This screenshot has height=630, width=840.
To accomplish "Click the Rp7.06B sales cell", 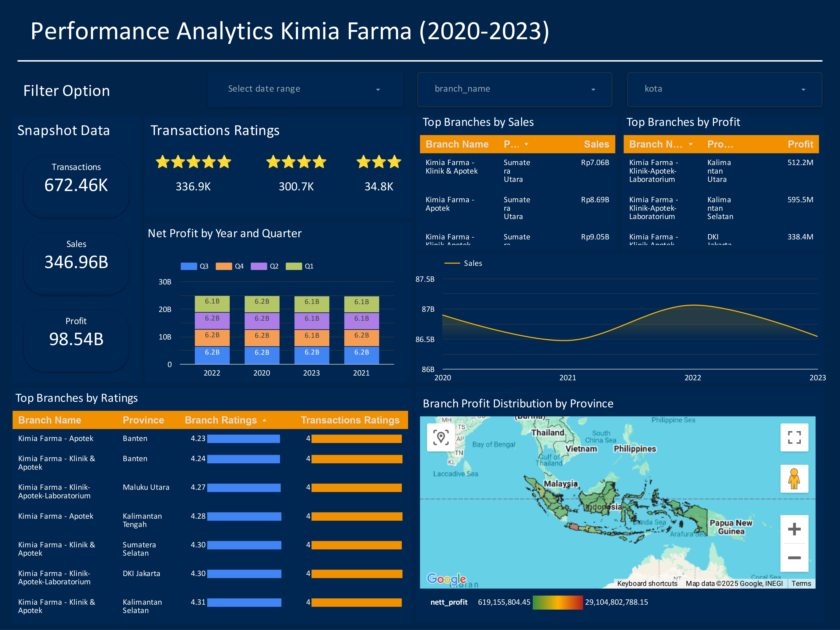I will click(x=595, y=163).
